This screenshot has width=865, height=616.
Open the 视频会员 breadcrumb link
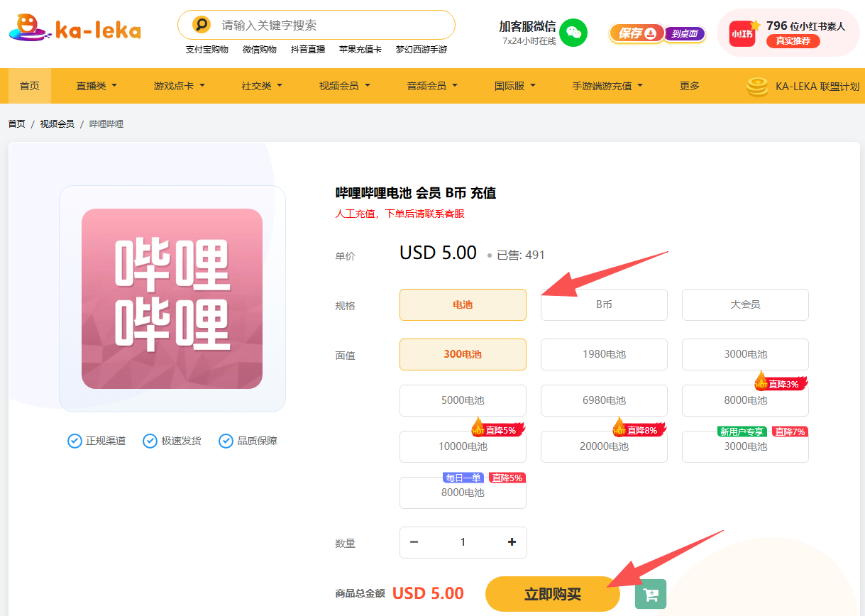pos(57,124)
